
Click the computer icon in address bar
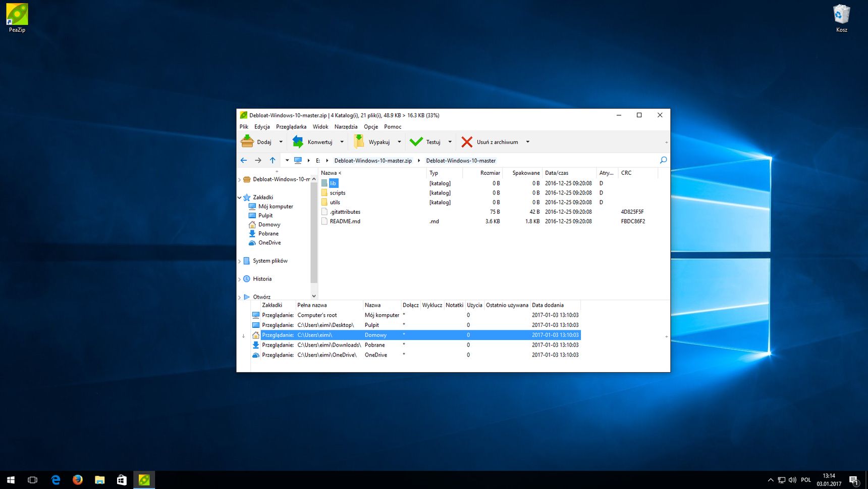click(x=298, y=160)
